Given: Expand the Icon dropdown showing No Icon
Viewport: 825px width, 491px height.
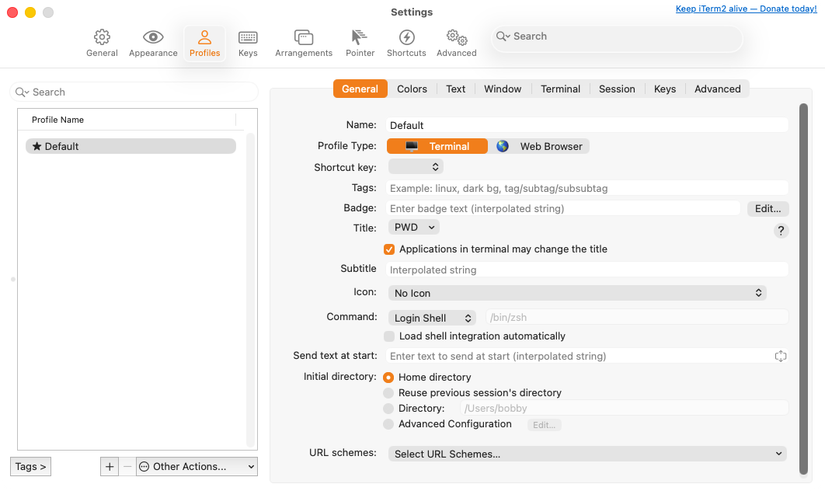Looking at the screenshot, I should [x=577, y=293].
